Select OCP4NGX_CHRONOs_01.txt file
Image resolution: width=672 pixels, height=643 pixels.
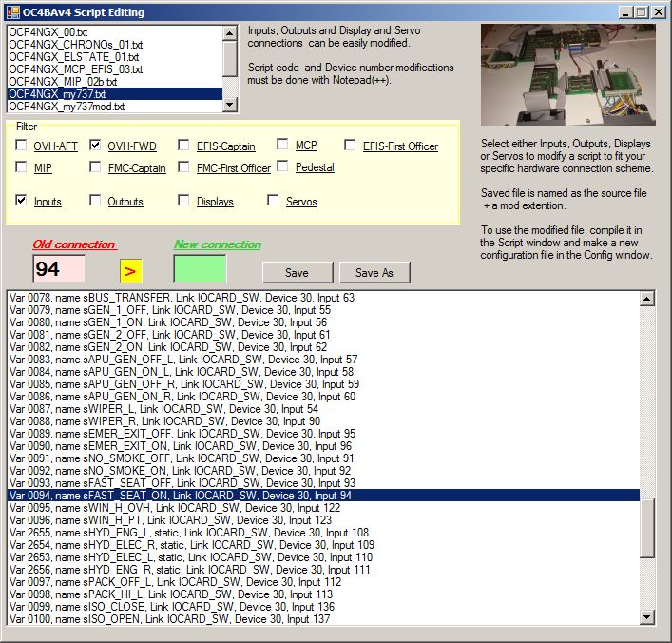(115, 45)
